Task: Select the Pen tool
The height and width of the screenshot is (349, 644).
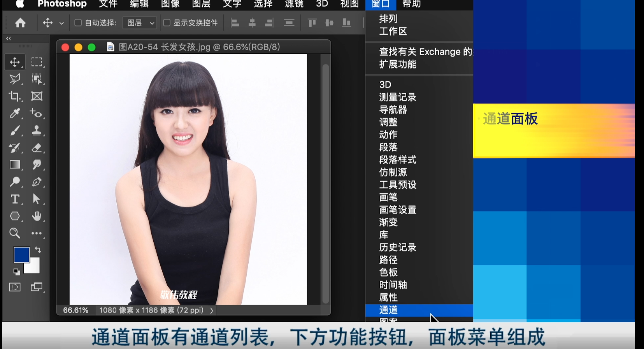Action: point(37,182)
